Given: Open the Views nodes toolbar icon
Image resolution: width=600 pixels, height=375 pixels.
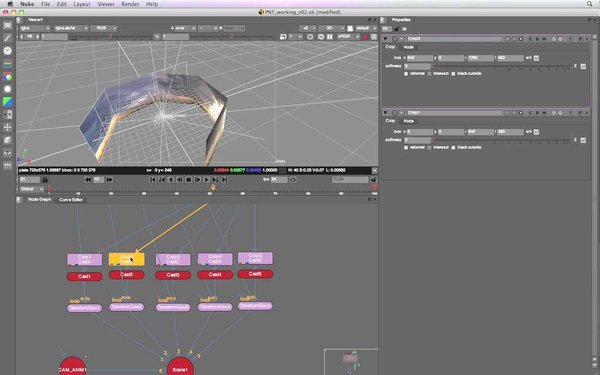Looking at the screenshot, I should (x=7, y=153).
